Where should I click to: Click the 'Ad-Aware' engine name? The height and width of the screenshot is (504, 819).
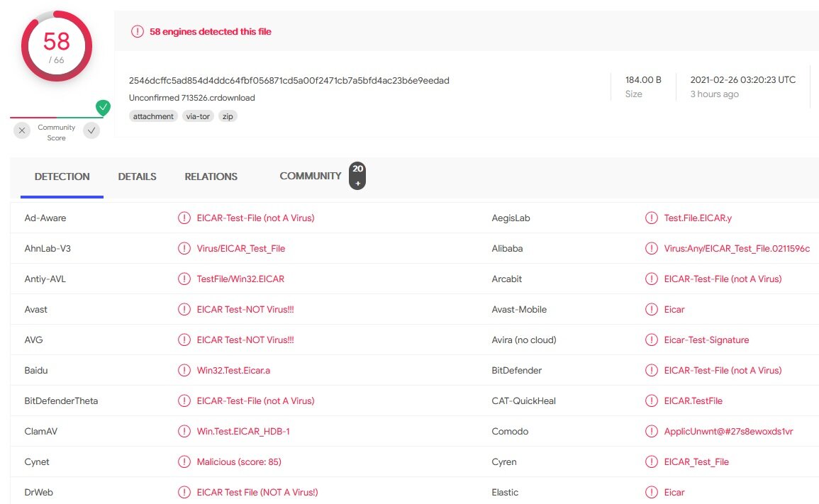pos(45,218)
